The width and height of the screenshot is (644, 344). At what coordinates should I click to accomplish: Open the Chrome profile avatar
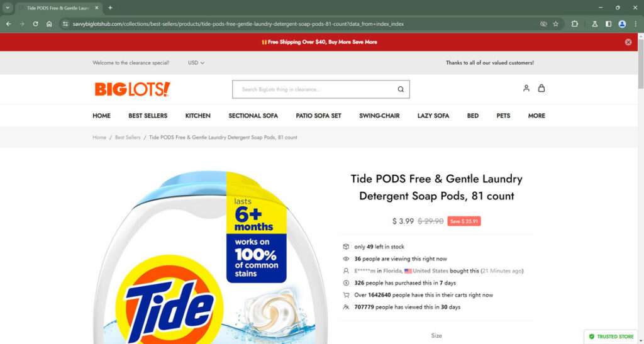coord(622,24)
